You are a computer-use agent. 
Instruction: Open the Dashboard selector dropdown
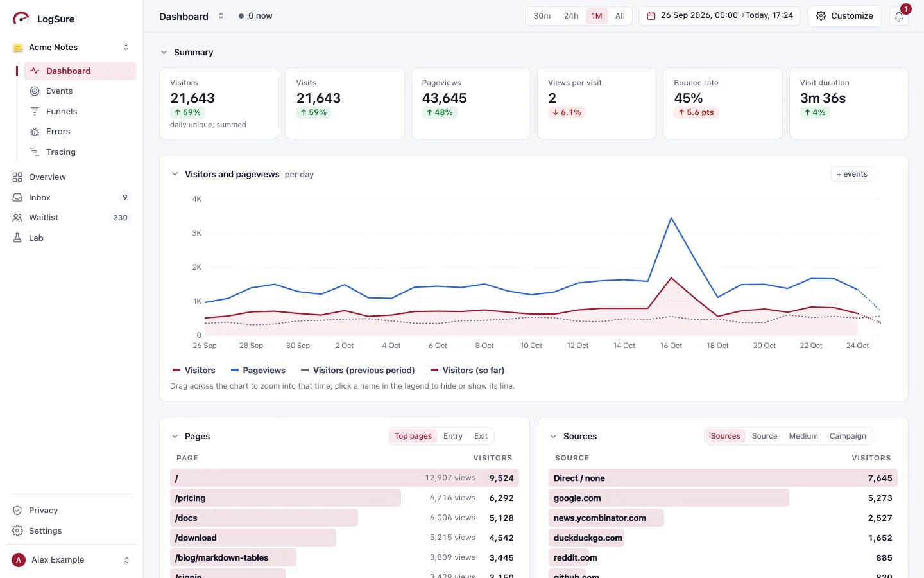[191, 16]
